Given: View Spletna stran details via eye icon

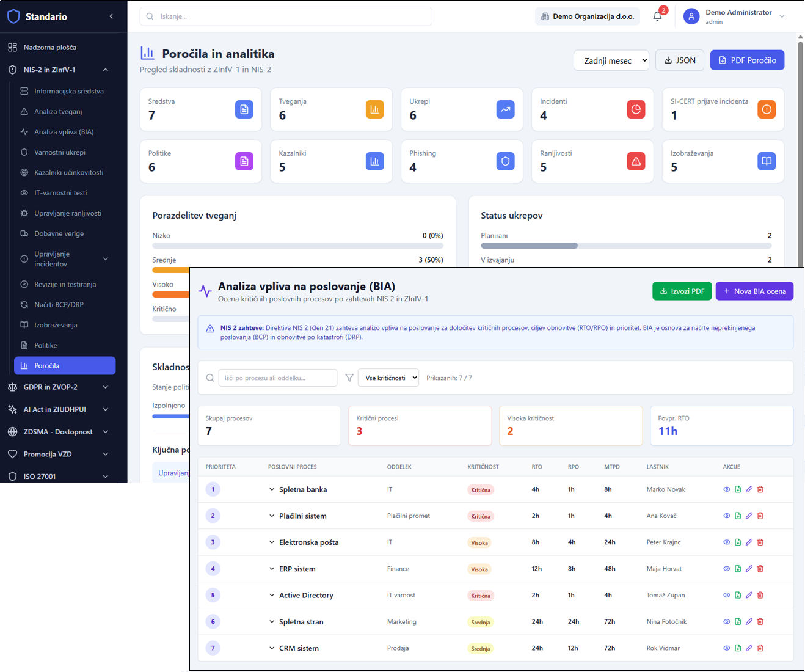Looking at the screenshot, I should coord(727,622).
